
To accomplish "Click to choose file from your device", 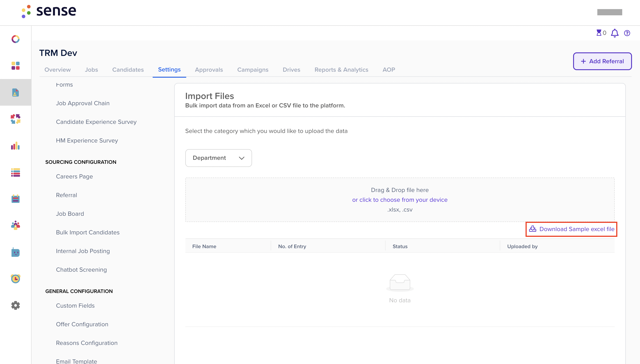I will pos(400,200).
